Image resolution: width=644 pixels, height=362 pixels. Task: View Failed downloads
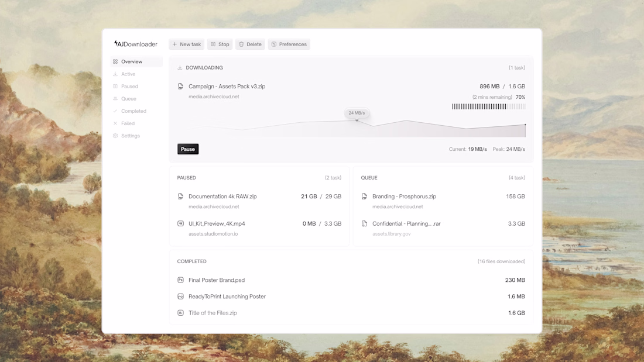point(136,123)
